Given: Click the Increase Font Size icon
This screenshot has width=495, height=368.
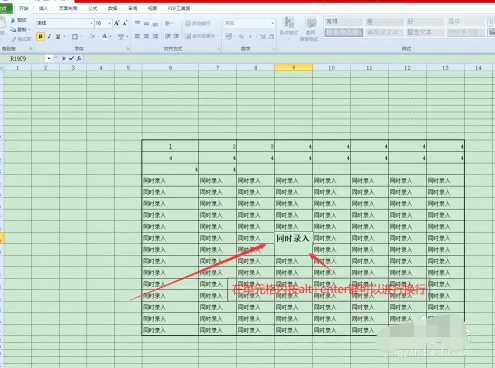Looking at the screenshot, I should 117,23.
